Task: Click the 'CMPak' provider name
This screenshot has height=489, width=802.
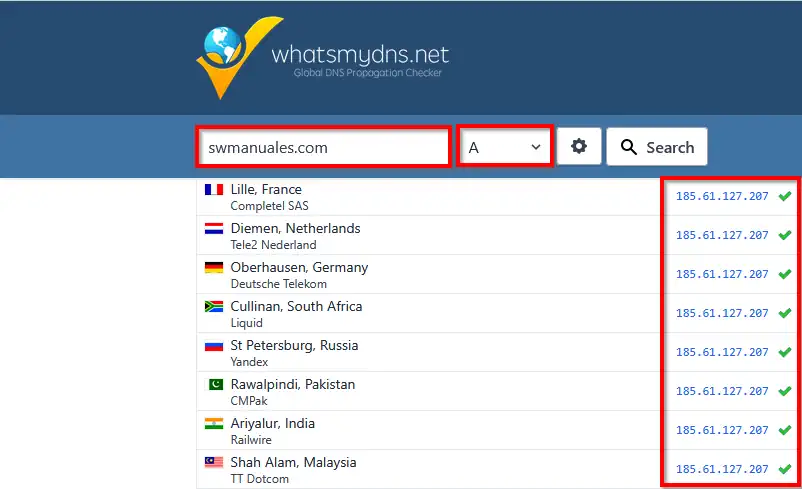Action: pos(249,401)
